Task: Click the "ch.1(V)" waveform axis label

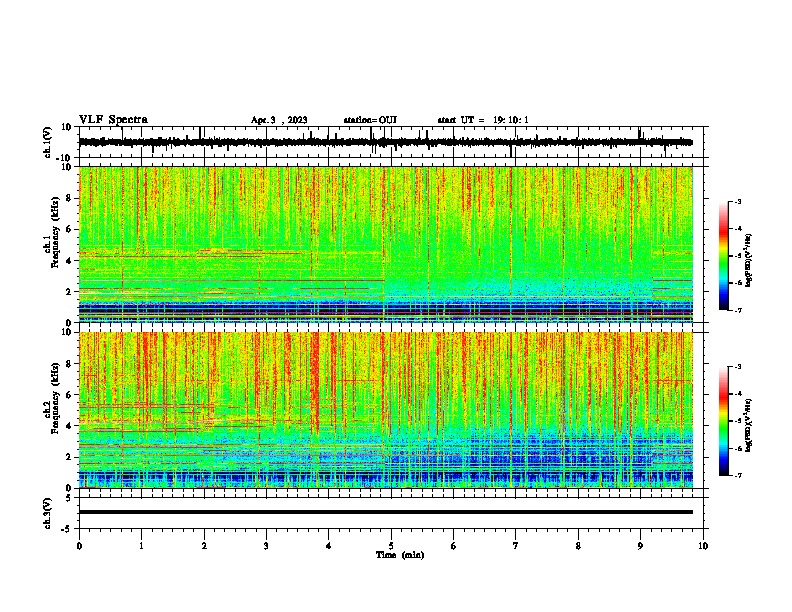Action: 48,142
